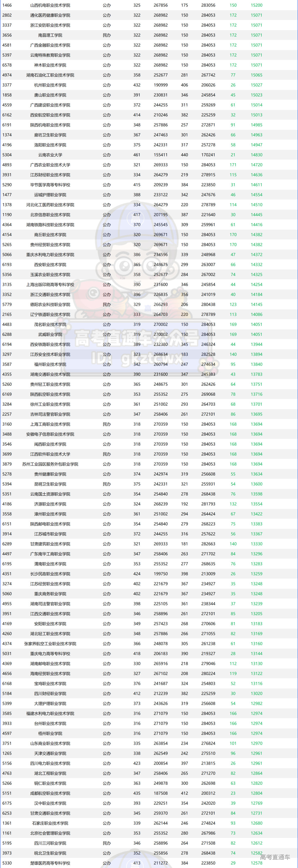The height and width of the screenshot is (868, 298).
Task: Select code 5304 beside 云南农业大学
Action: pyautogui.click(x=7, y=155)
